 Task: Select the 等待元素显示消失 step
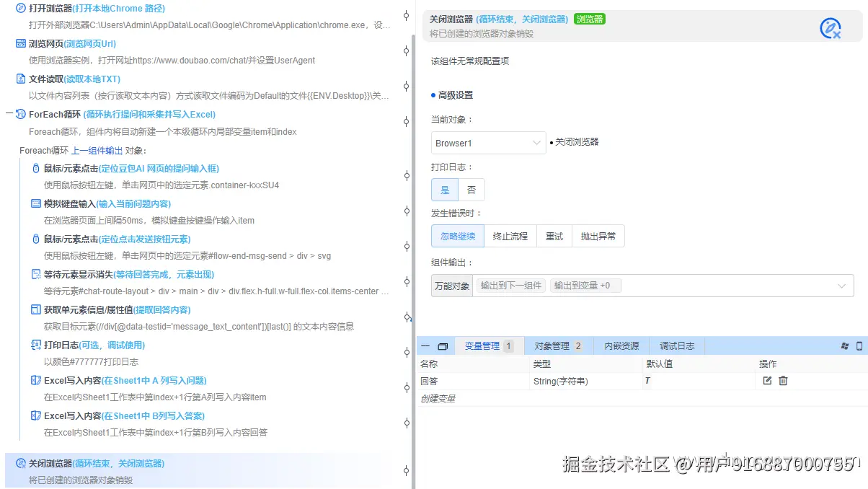(x=129, y=274)
